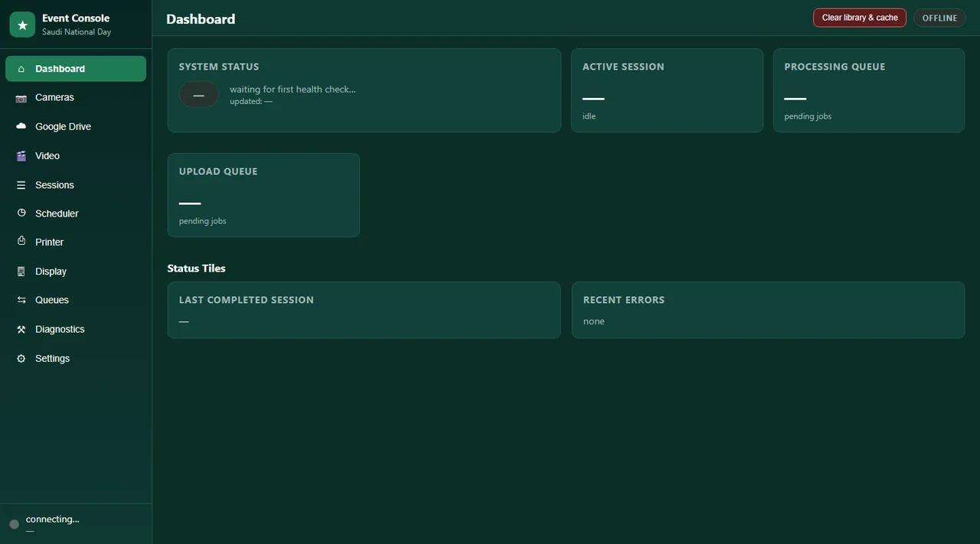Click the 'idle' session state text

point(589,116)
